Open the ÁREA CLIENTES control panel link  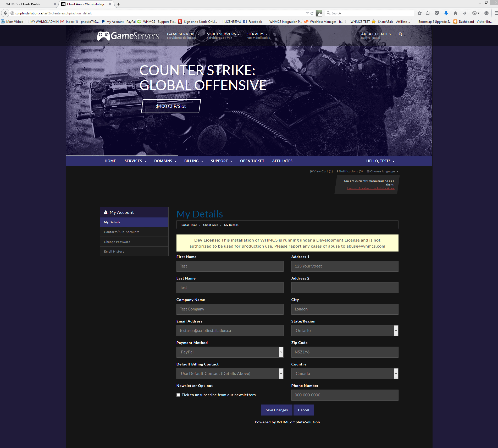(376, 36)
